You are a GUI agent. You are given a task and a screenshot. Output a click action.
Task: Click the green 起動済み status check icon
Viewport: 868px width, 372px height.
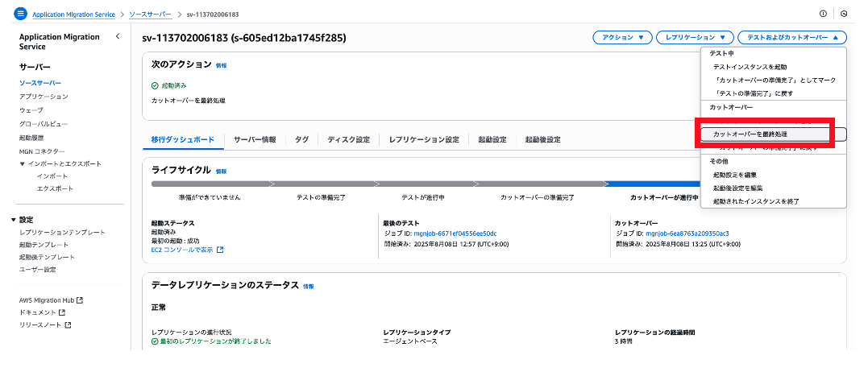[155, 85]
